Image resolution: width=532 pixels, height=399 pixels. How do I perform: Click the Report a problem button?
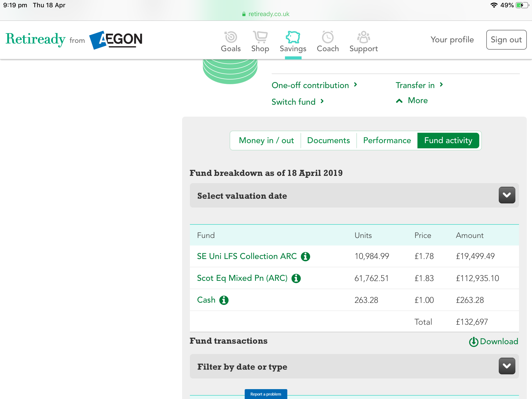click(x=266, y=394)
